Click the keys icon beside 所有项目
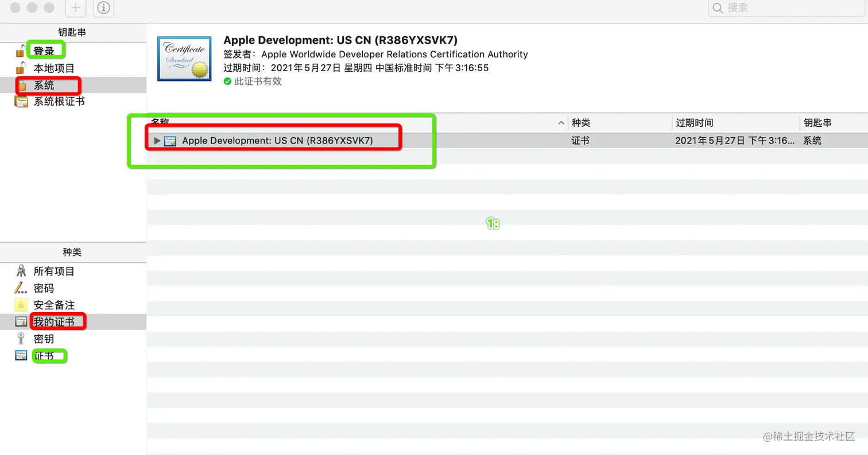 tap(21, 271)
